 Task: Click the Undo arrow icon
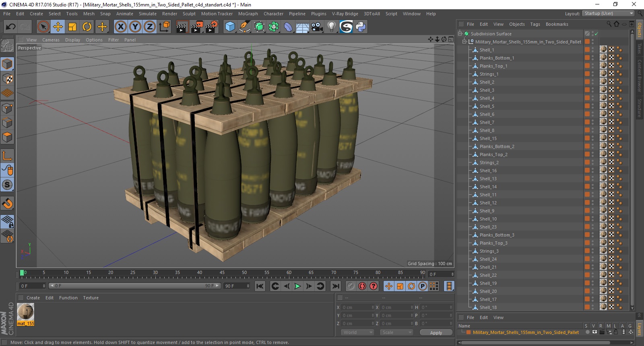[10, 27]
